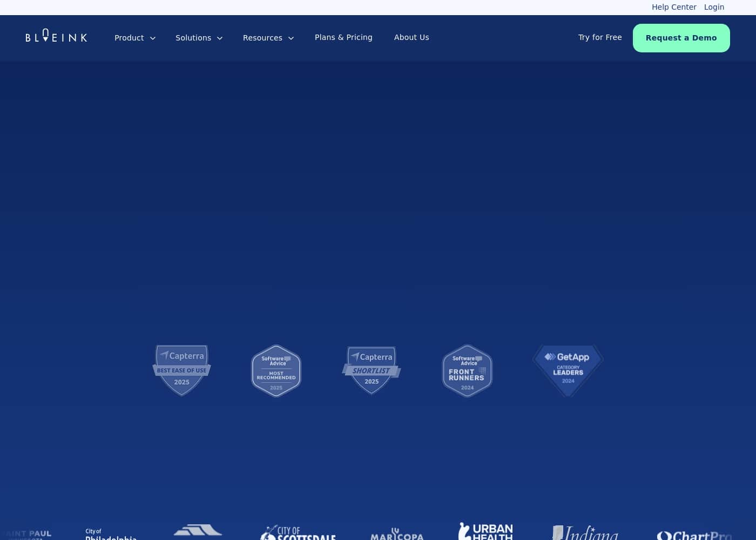Click the Software Advice Most Recommended badge

tap(276, 371)
